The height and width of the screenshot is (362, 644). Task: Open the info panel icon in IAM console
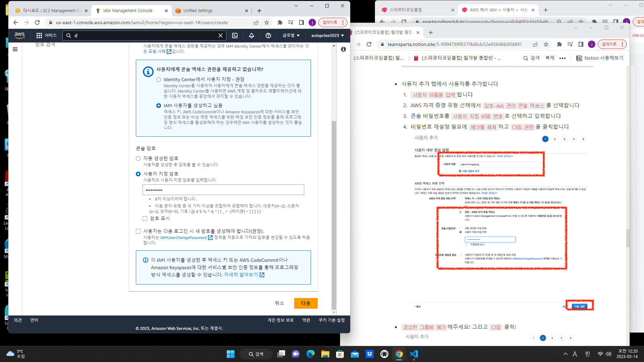343,49
